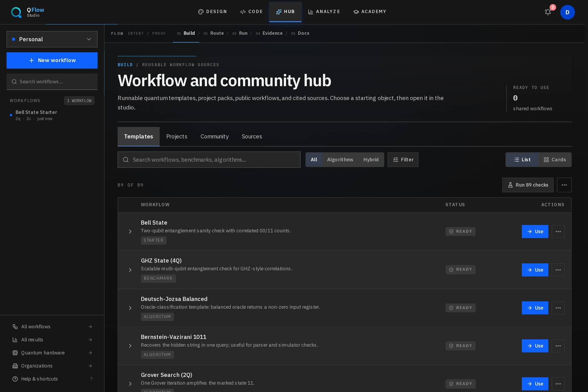Select the 04 Evidence step

[x=269, y=33]
